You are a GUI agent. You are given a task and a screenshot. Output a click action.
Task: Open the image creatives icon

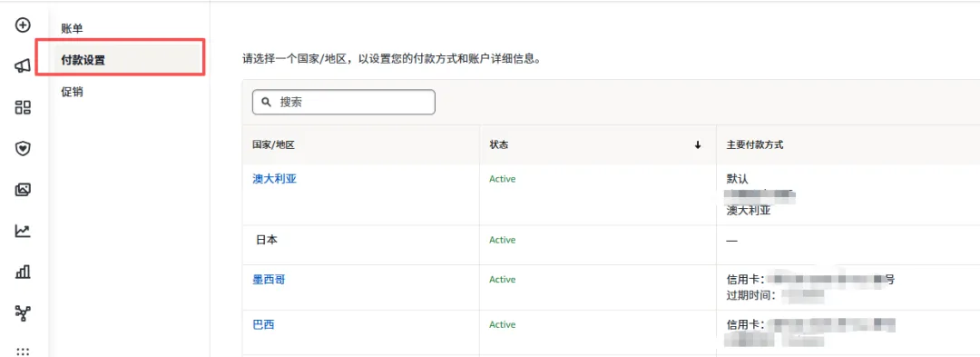pyautogui.click(x=23, y=190)
